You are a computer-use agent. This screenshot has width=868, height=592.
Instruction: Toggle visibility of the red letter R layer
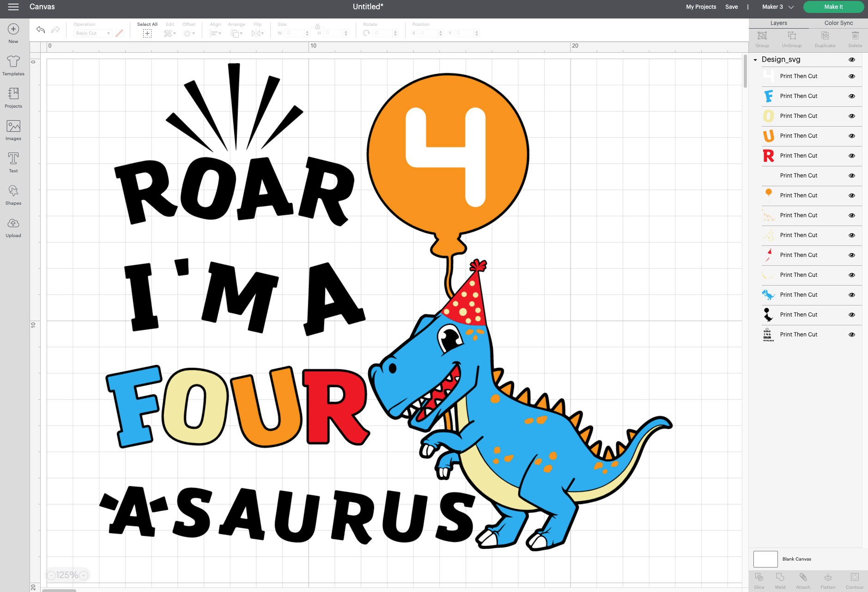click(851, 156)
